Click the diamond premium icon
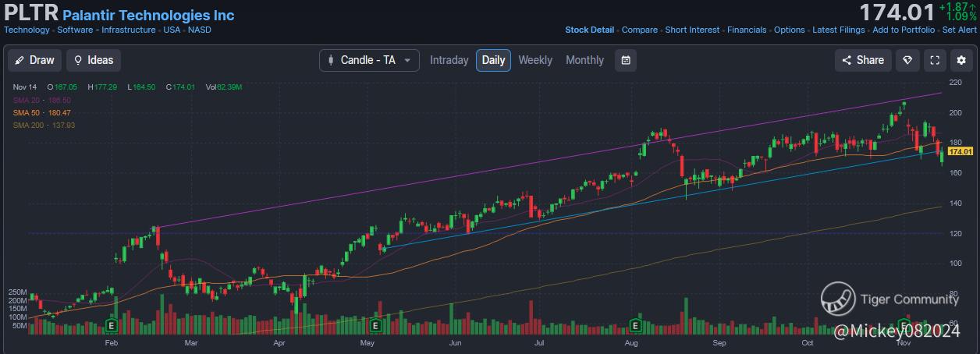The height and width of the screenshot is (354, 980). [907, 60]
